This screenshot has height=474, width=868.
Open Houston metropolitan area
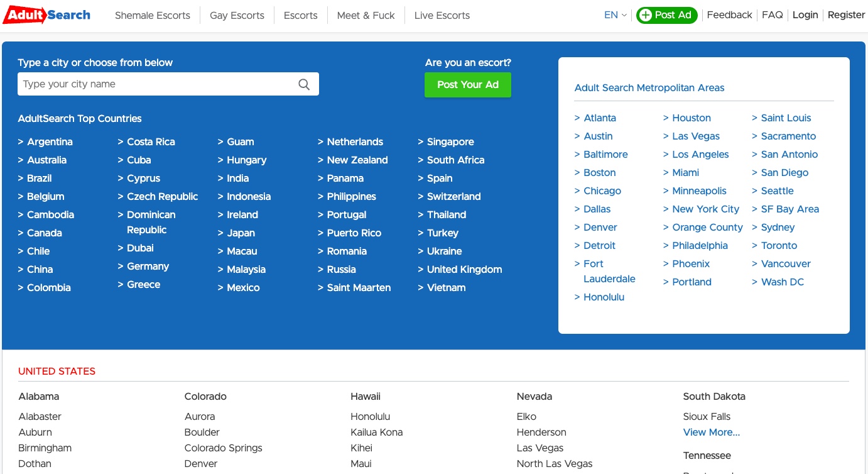pyautogui.click(x=692, y=118)
